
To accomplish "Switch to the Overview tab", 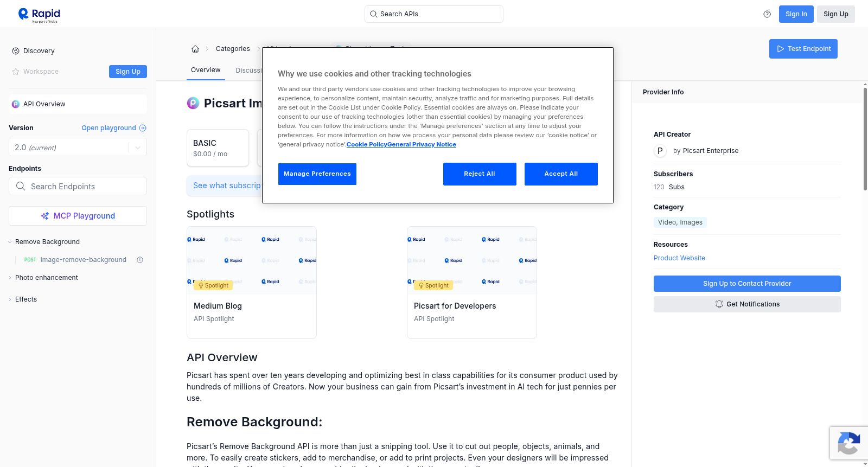I will tap(206, 71).
